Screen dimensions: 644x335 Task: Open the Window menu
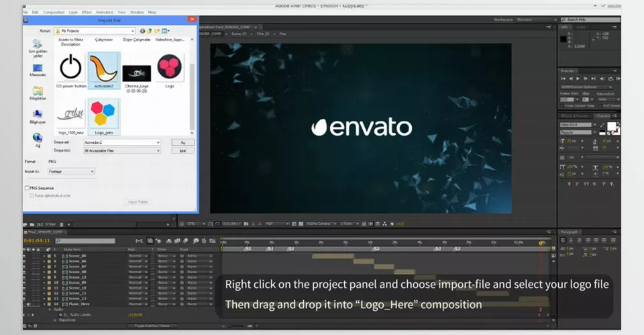tap(137, 12)
